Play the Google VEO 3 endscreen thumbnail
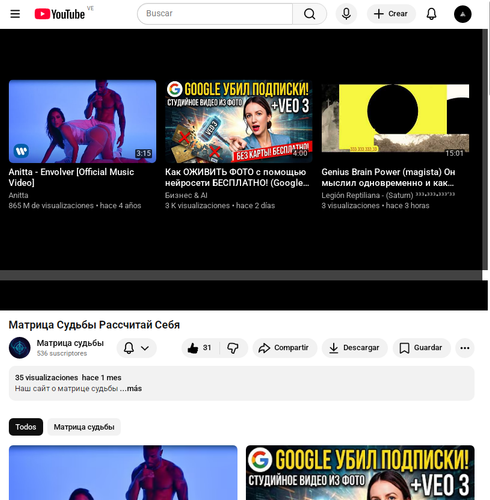Viewport: 490px width, 500px height. 239,121
